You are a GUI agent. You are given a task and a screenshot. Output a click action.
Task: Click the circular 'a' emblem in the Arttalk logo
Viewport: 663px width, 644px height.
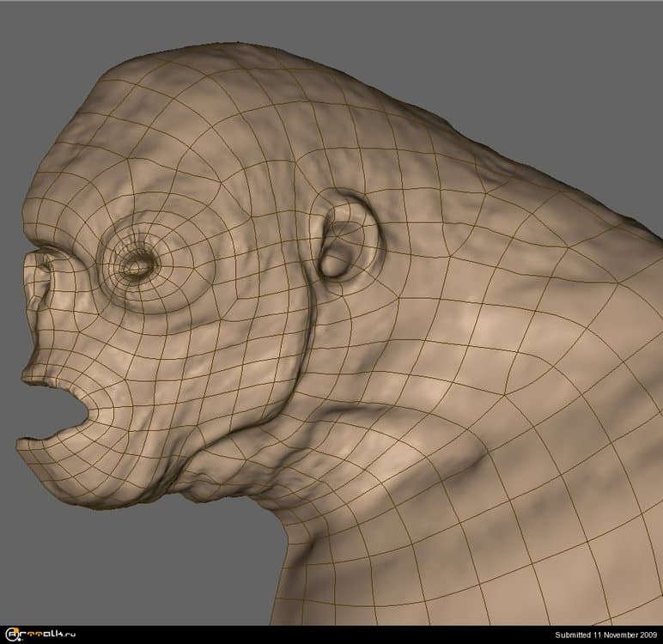pyautogui.click(x=12, y=635)
